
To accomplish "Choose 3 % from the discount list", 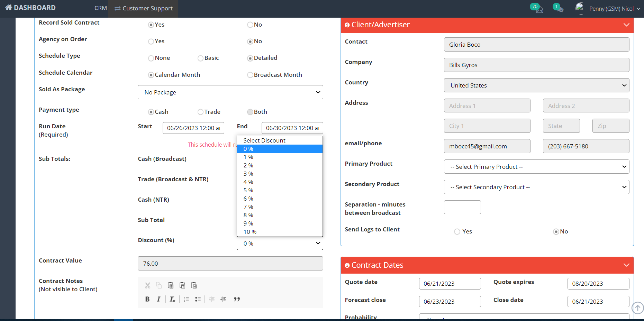I will [x=280, y=174].
